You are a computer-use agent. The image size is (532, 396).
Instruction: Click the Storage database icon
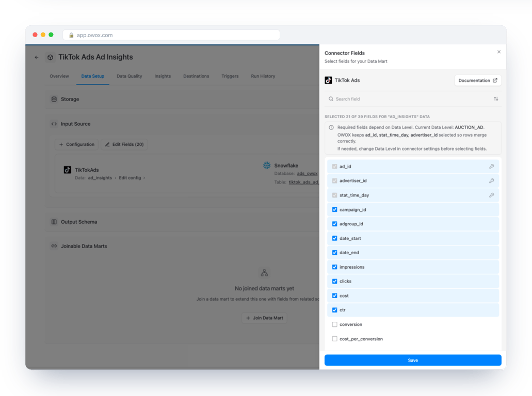point(54,100)
